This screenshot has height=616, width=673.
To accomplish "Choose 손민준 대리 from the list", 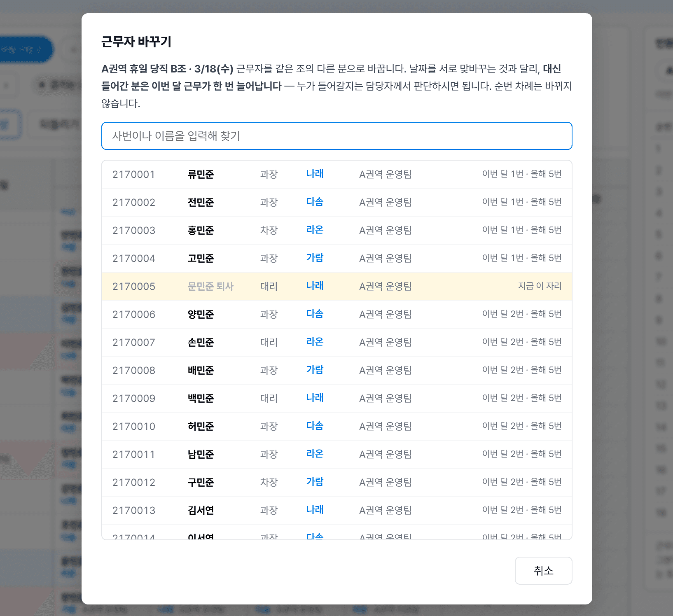I will click(x=337, y=342).
